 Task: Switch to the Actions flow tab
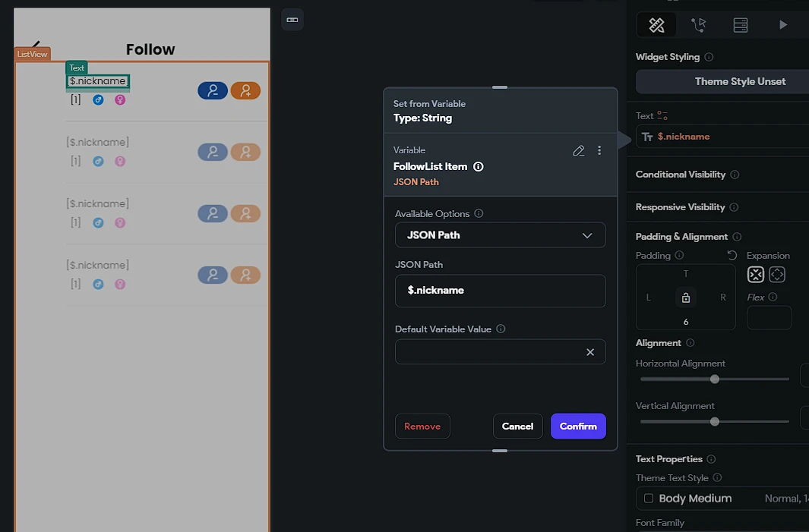coord(698,25)
